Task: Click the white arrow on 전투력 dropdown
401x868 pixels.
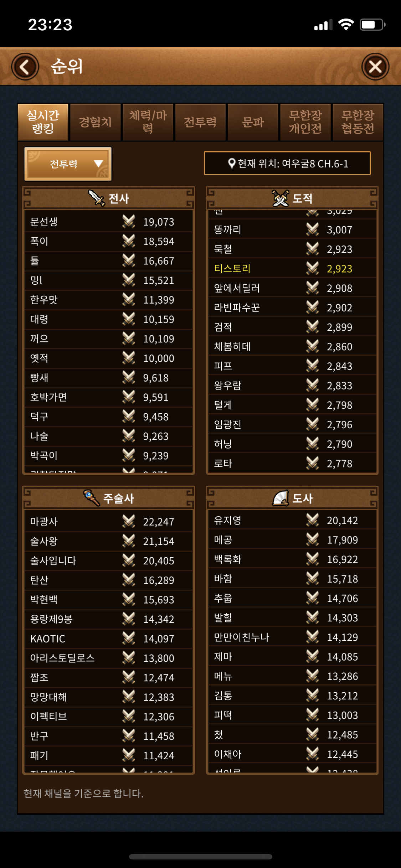Action: tap(98, 164)
